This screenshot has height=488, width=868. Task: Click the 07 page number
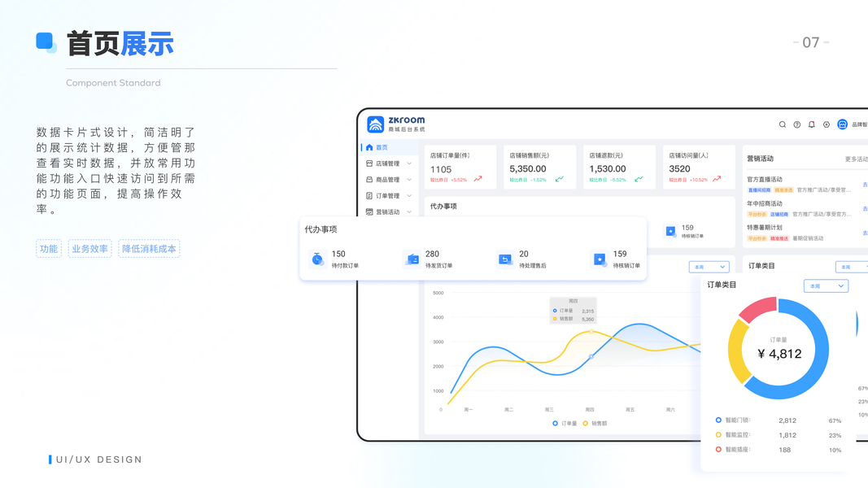pyautogui.click(x=811, y=42)
